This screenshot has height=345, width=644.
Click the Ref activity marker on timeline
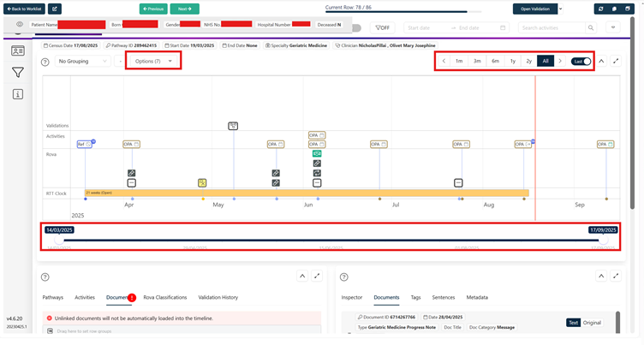point(82,145)
